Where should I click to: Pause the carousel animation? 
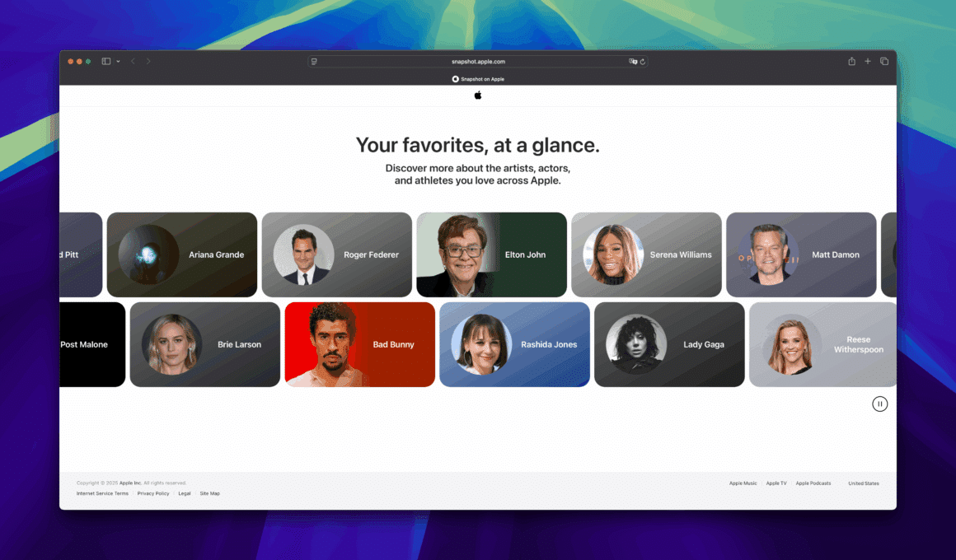[880, 404]
